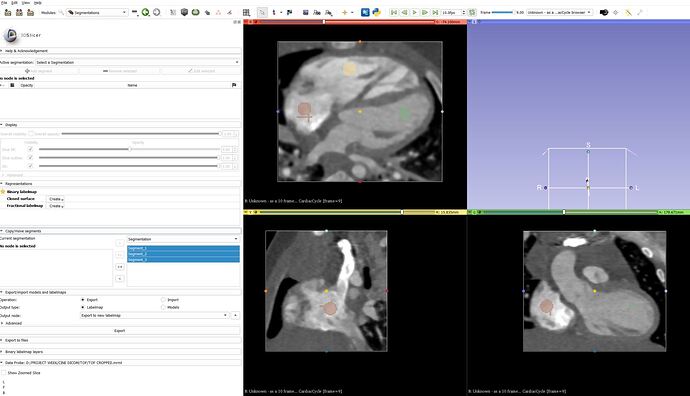Screen dimensions: 690x396
Task: Click the load data icon
Action: click(x=8, y=12)
